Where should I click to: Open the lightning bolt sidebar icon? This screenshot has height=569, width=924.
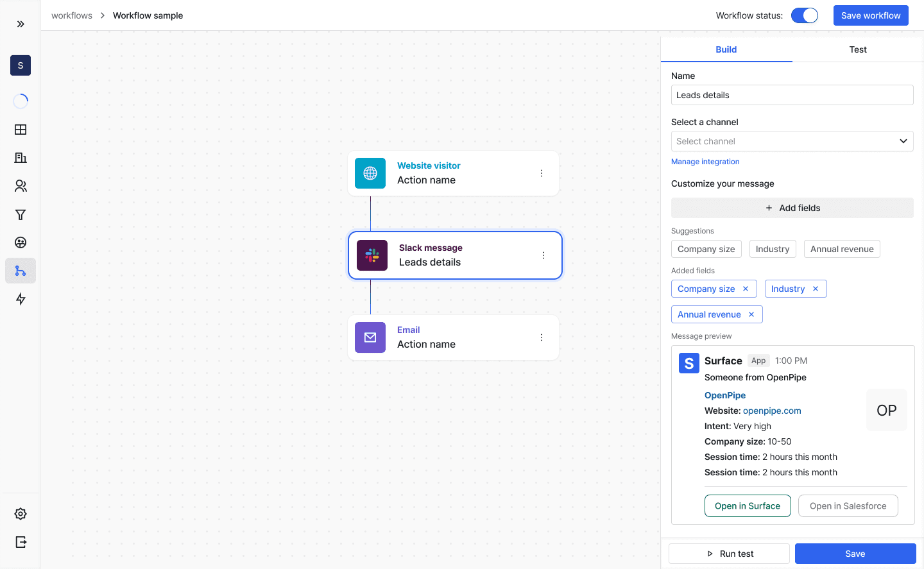tap(21, 299)
